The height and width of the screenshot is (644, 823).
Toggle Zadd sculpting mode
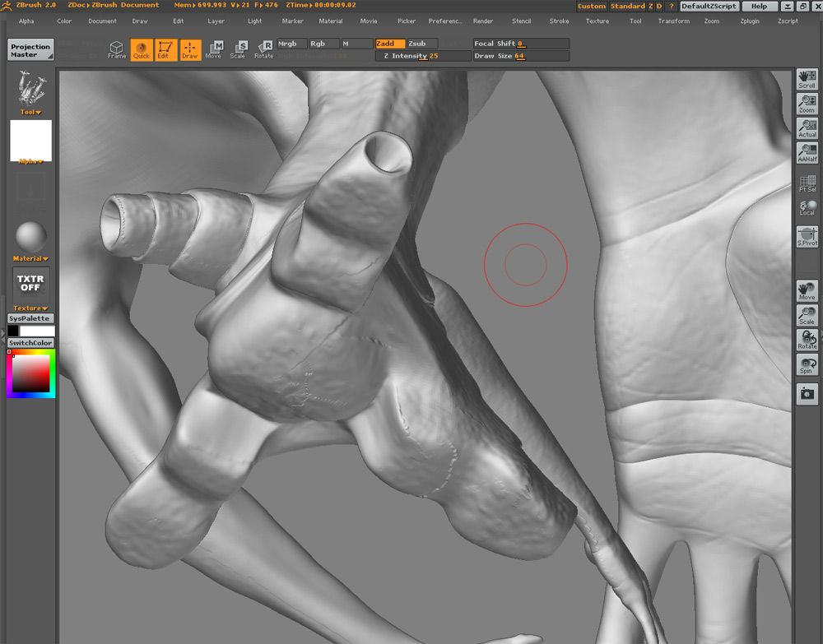[x=390, y=44]
